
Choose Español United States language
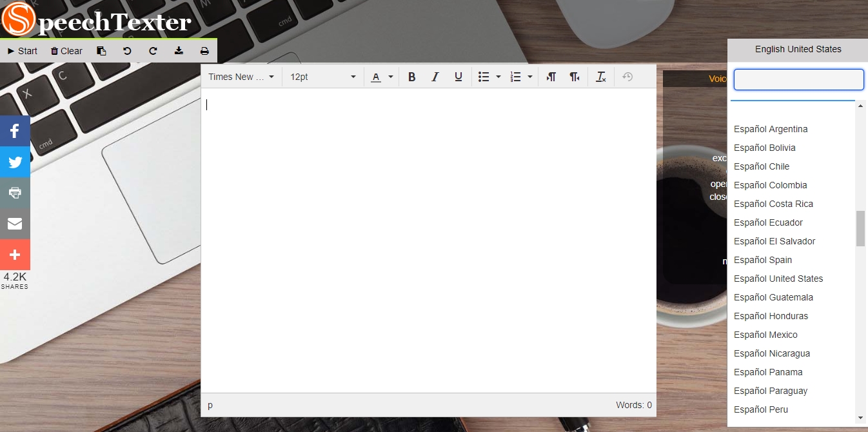tap(778, 279)
